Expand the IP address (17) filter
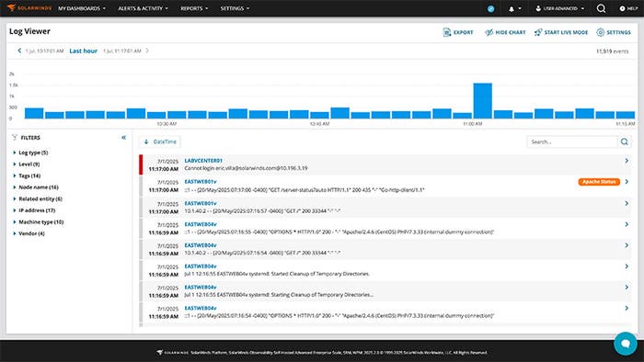 pos(34,210)
